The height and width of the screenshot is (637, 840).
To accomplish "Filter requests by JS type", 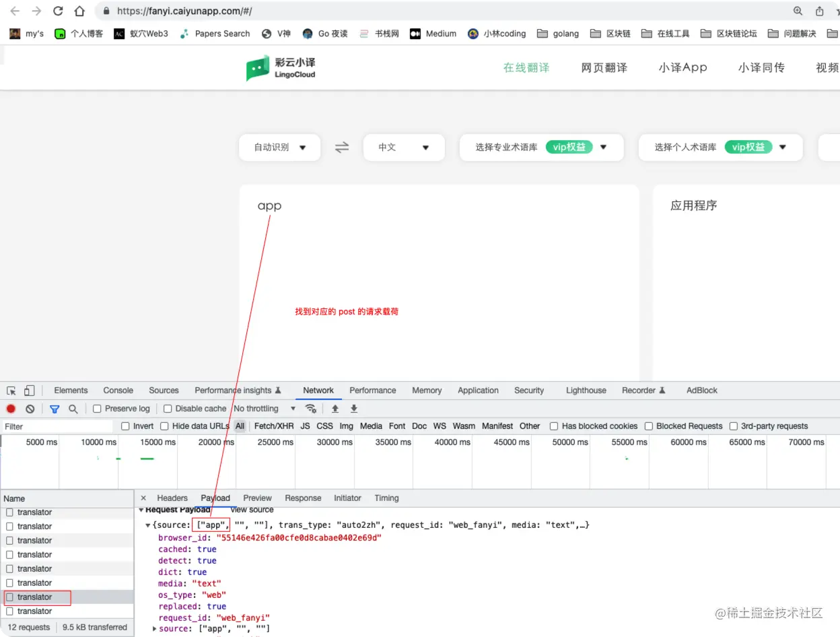I will (x=306, y=426).
